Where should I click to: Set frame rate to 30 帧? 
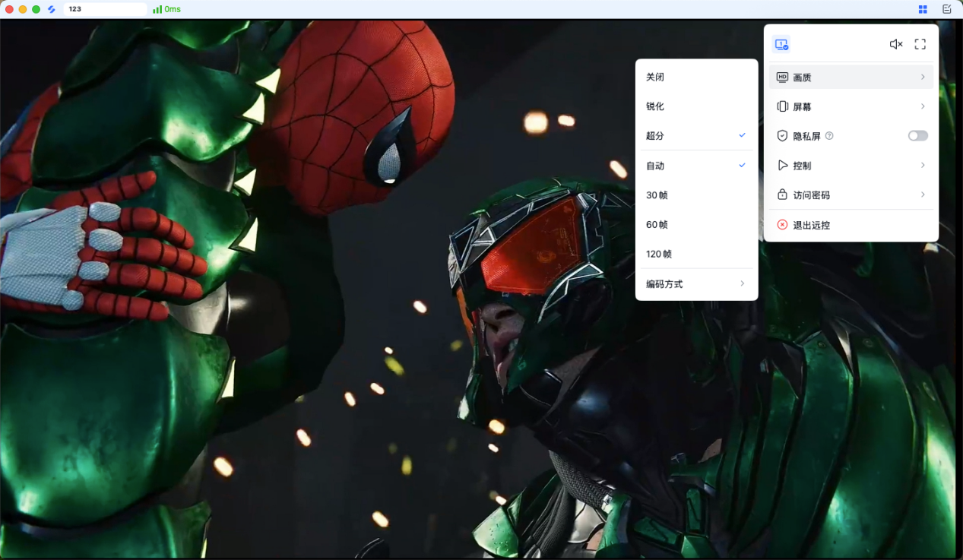click(x=696, y=195)
